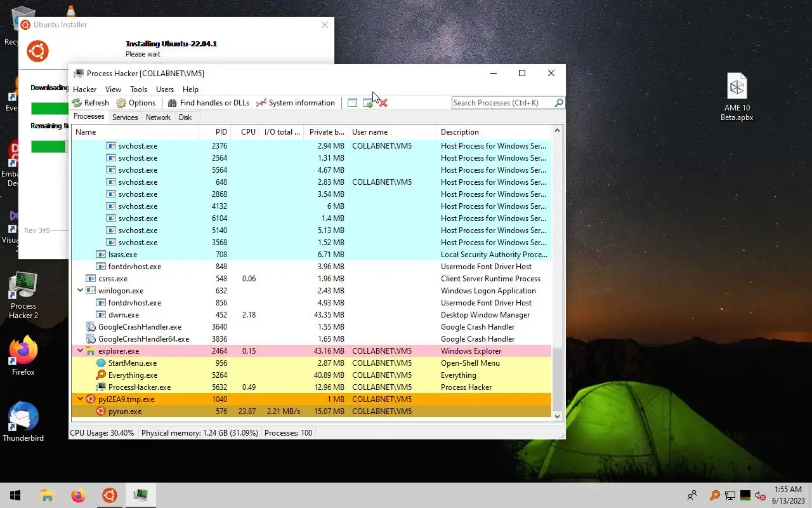This screenshot has height=508, width=812.
Task: Sort by the CPU column header
Action: tap(245, 132)
